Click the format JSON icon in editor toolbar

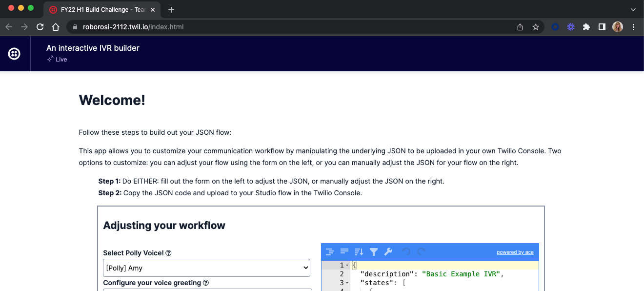[x=330, y=252]
